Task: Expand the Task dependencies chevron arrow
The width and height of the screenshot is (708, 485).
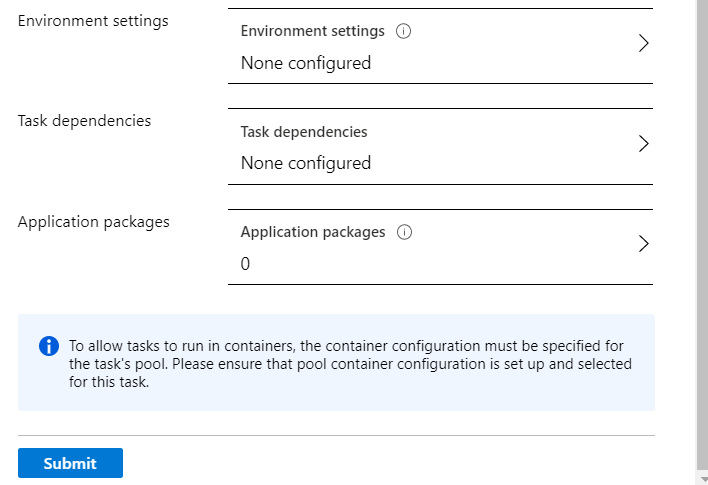Action: pyautogui.click(x=643, y=144)
